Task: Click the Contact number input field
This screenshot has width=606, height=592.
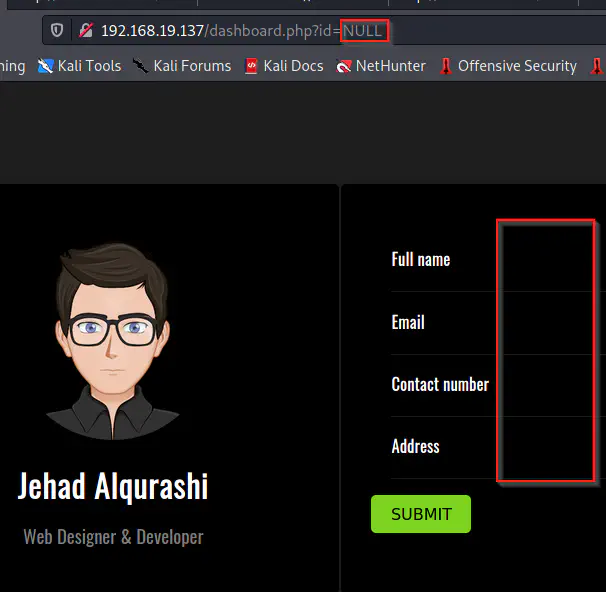Action: (x=550, y=385)
